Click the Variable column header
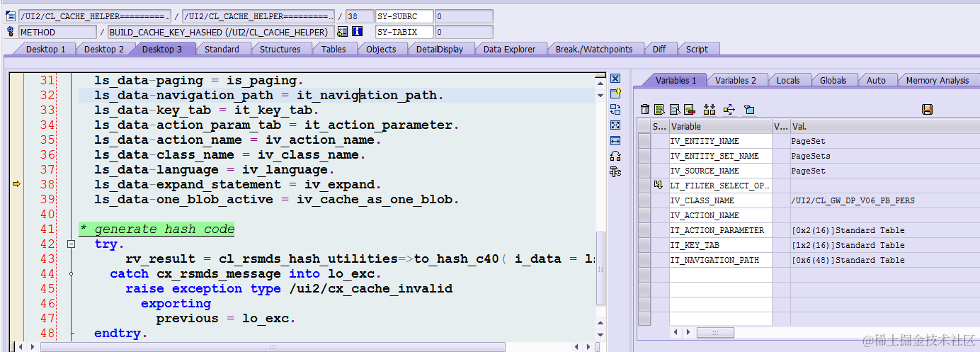Screen dimensions: 980x352 pos(720,126)
